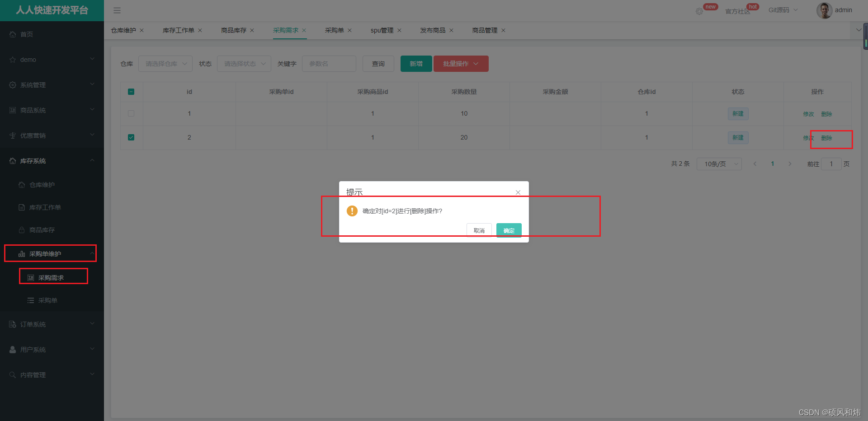868x421 pixels.
Task: Click 修改 for row id 1
Action: pos(808,114)
